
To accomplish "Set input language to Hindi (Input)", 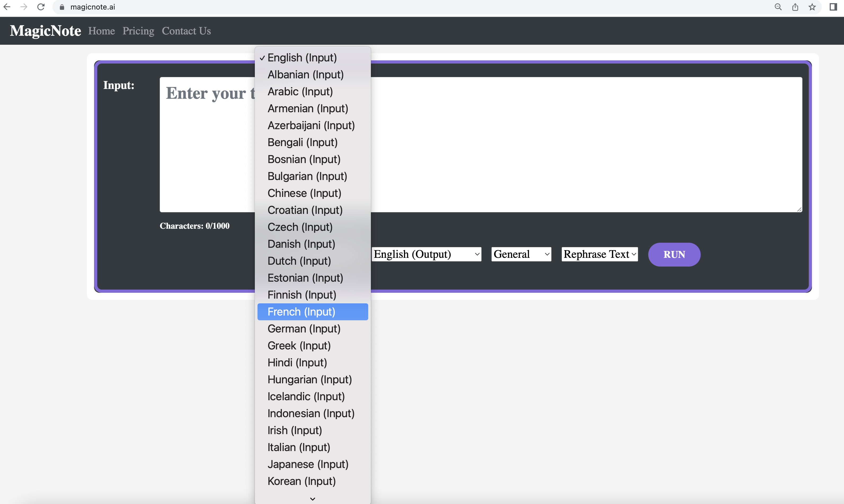I will [313, 363].
